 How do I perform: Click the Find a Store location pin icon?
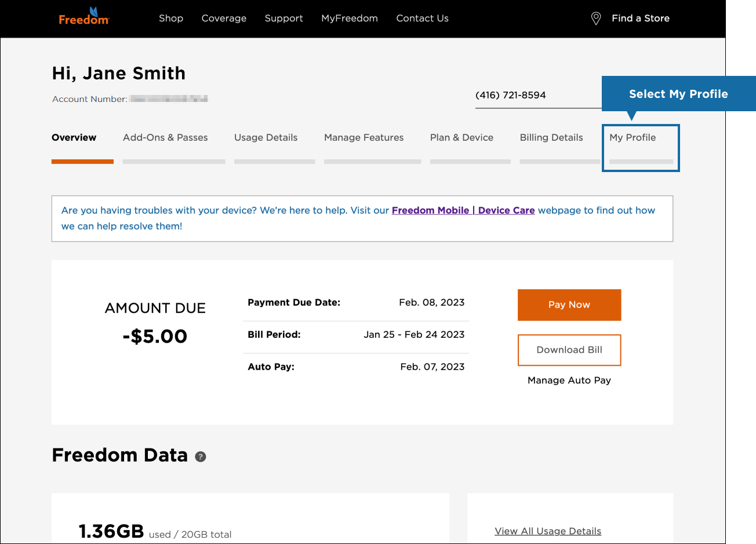tap(595, 19)
